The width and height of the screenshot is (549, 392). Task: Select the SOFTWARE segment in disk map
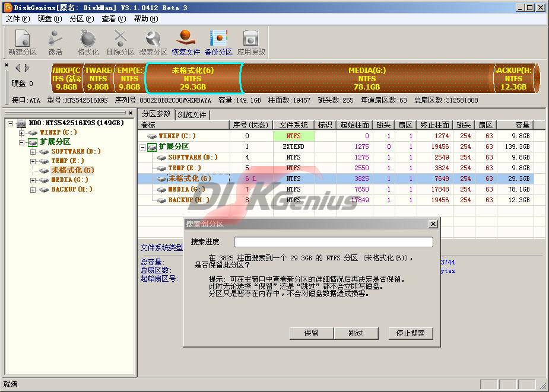point(98,78)
